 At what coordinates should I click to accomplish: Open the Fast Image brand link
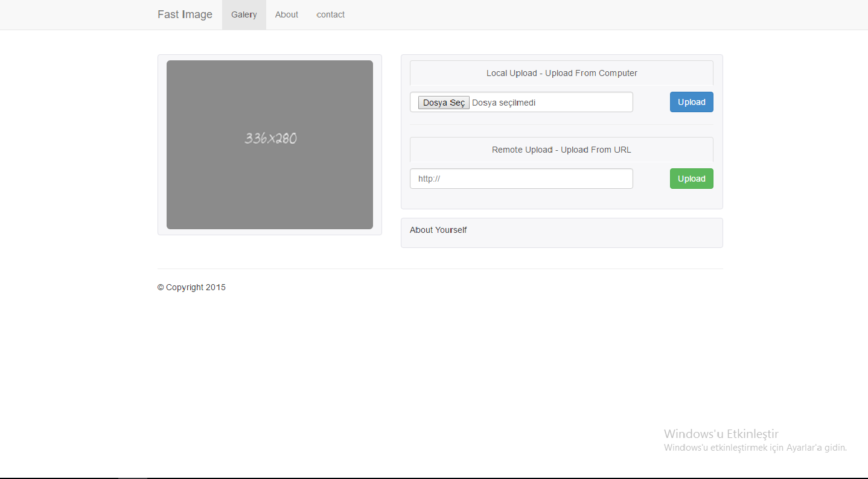185,14
